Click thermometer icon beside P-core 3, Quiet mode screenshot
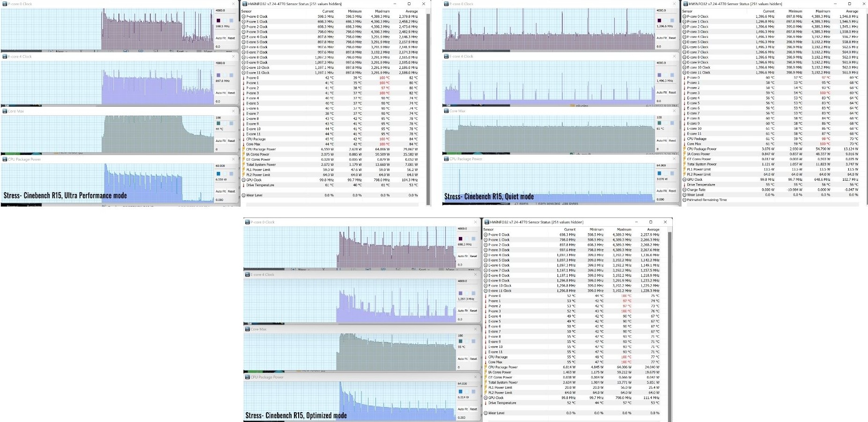Screen dimensions: 868x422 pos(684,93)
